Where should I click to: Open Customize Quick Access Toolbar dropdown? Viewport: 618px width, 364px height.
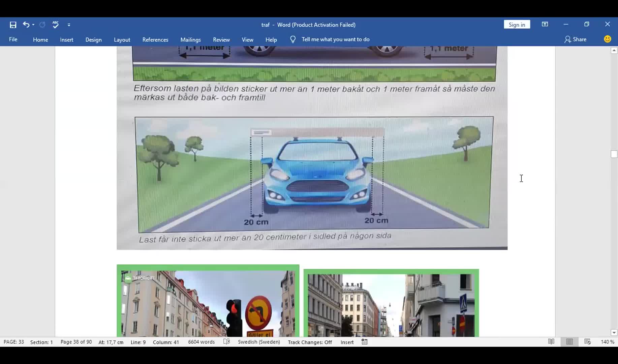(x=69, y=25)
